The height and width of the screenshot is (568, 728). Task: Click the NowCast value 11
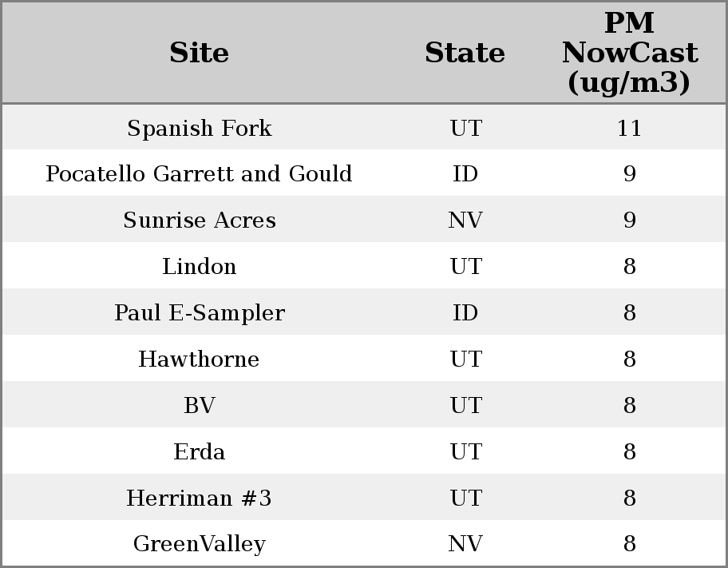(x=629, y=128)
